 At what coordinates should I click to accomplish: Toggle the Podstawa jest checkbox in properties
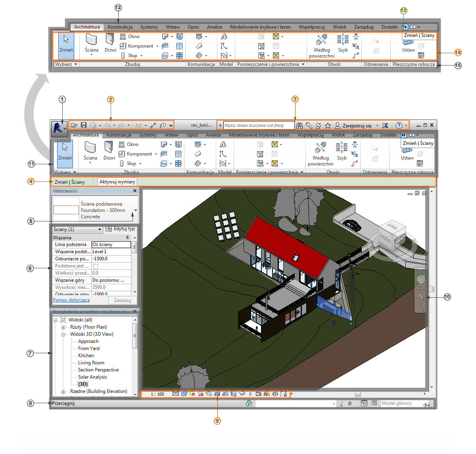95,266
